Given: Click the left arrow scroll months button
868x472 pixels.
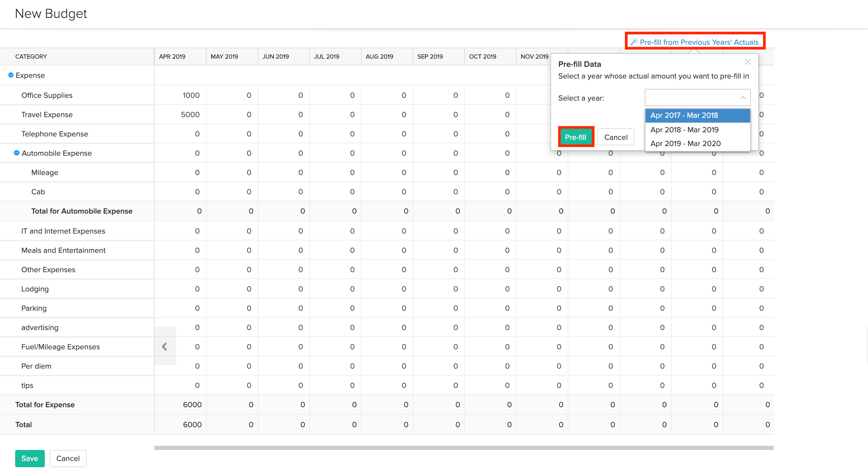Looking at the screenshot, I should [165, 346].
